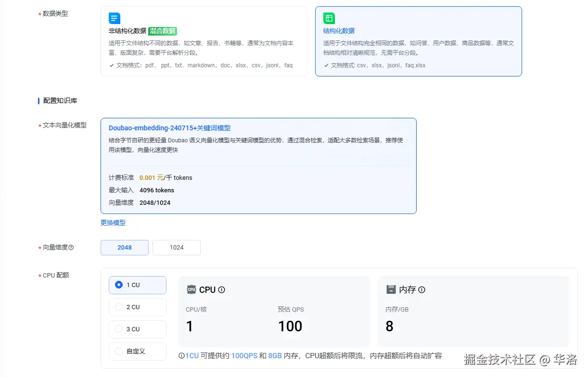Click the CPU 配额 field label

[56, 276]
